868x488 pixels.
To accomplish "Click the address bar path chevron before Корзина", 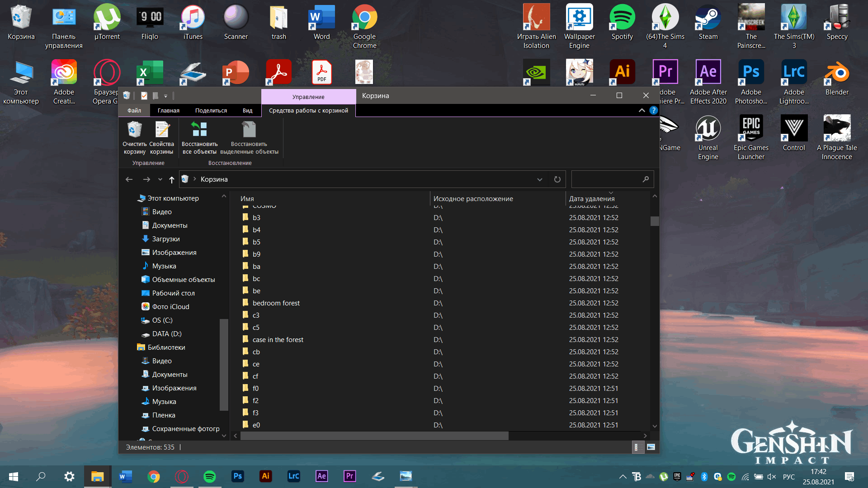I will 195,179.
